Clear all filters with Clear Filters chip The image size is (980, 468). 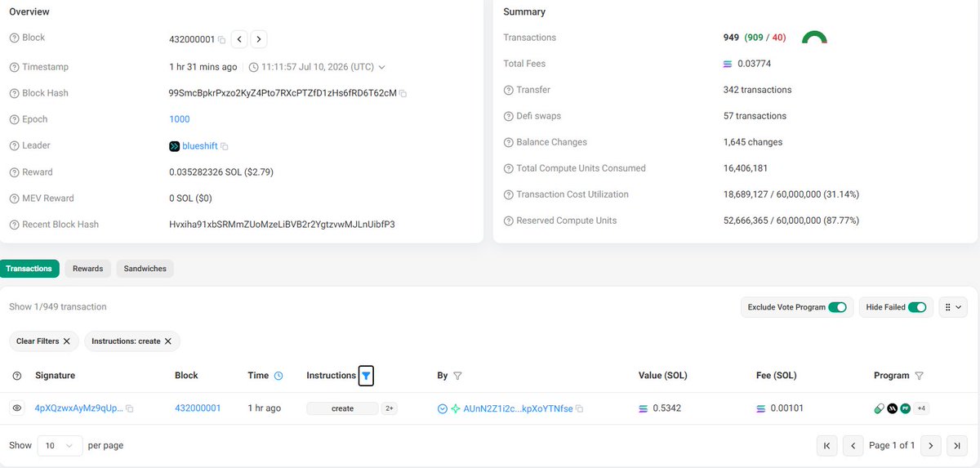tap(44, 341)
